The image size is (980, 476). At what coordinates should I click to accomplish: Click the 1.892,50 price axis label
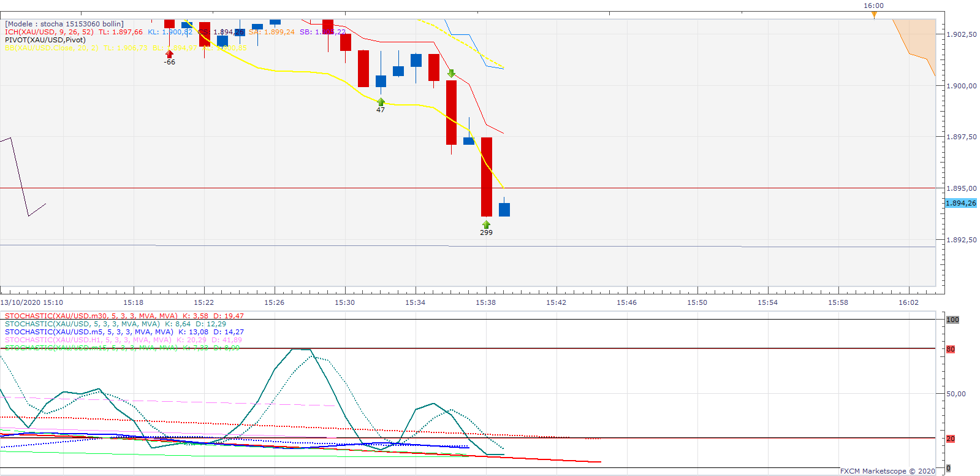[x=962, y=240]
